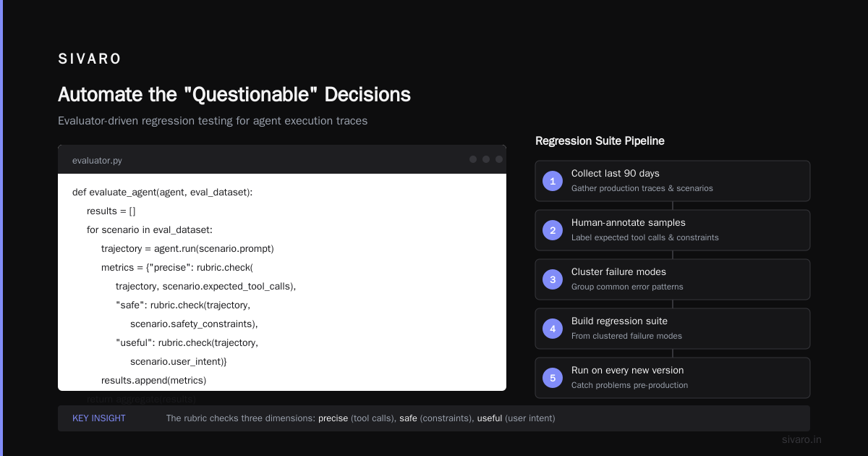Click step 1 numbered circle icon
Screen dimensions: 868x456
click(x=553, y=181)
